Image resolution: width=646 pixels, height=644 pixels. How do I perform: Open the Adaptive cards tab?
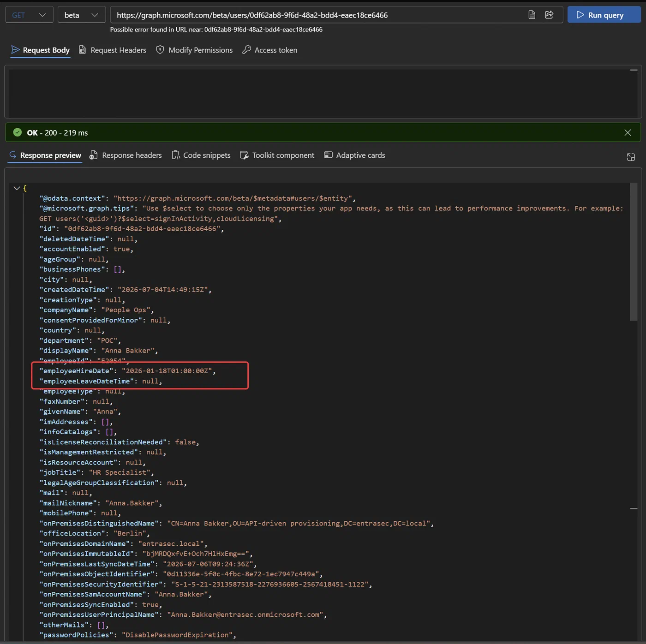point(355,155)
